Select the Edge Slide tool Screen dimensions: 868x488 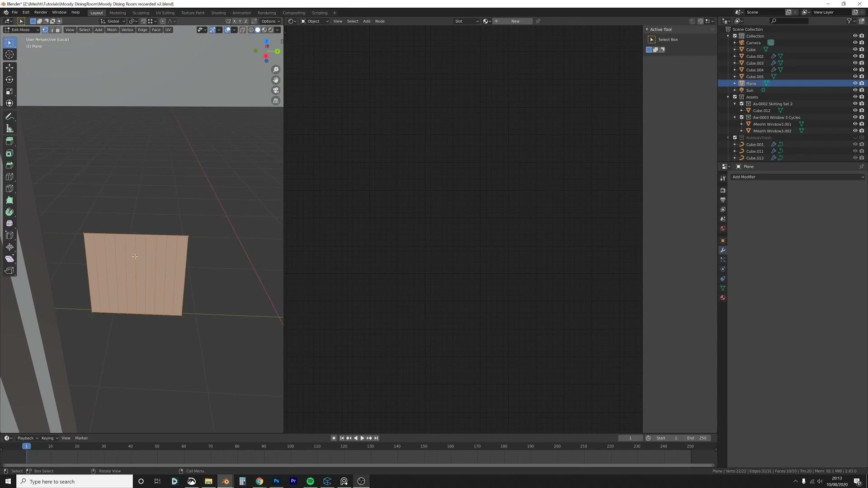click(x=9, y=235)
